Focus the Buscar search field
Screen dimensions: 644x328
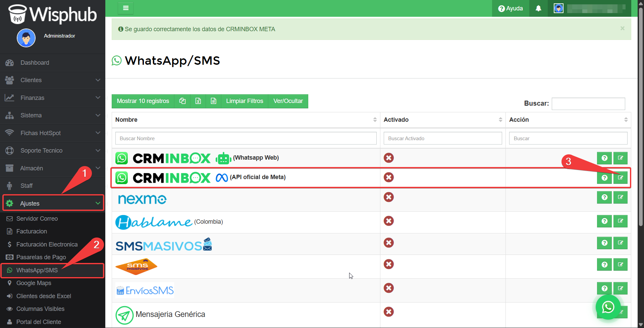coord(588,104)
